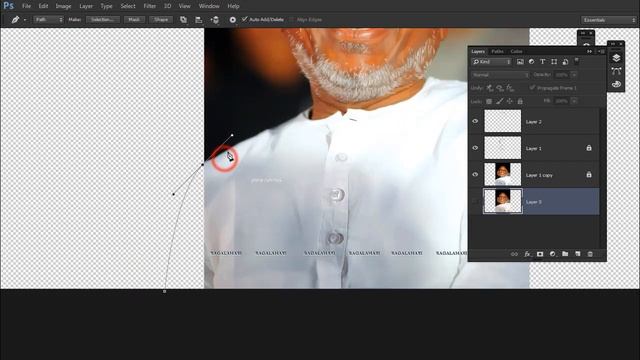640x360 pixels.
Task: Lock position icon in Layers panel
Action: coord(510,101)
